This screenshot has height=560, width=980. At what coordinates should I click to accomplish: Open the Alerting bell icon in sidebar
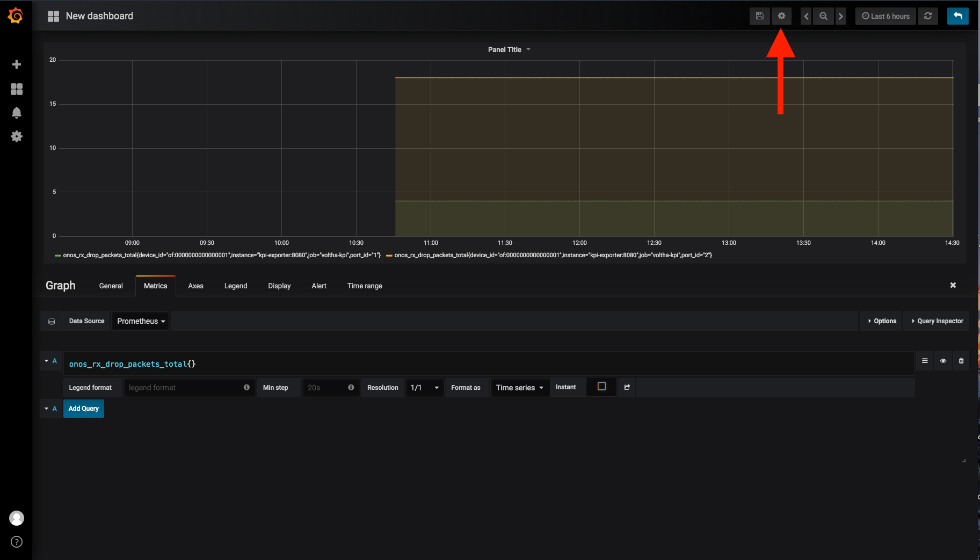[17, 113]
